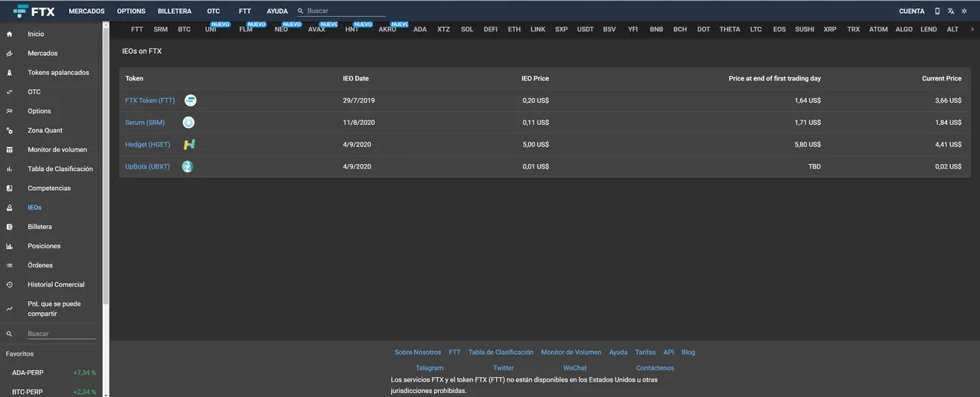Click the Billetera wallet icon in sidebar
Viewport: 980px width, 397px height.
click(x=9, y=227)
